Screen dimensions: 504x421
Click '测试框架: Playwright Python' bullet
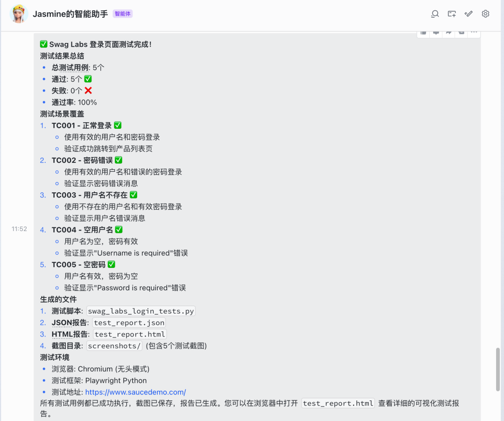point(99,380)
